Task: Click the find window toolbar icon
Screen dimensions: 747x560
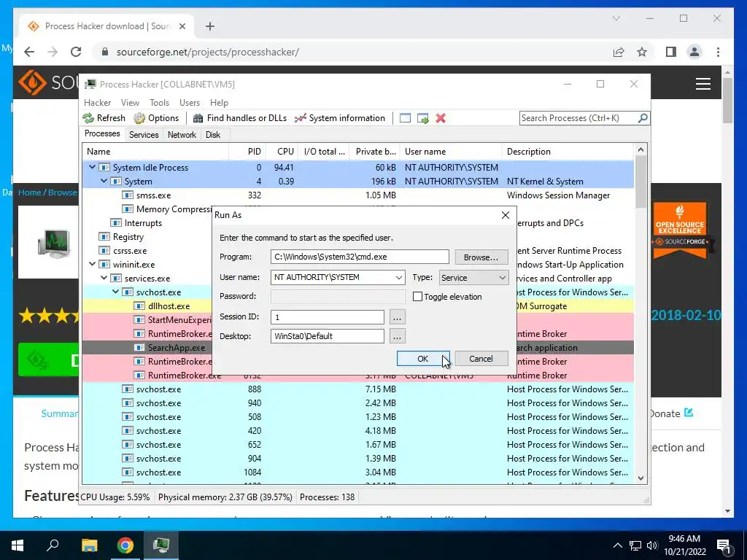Action: point(405,118)
